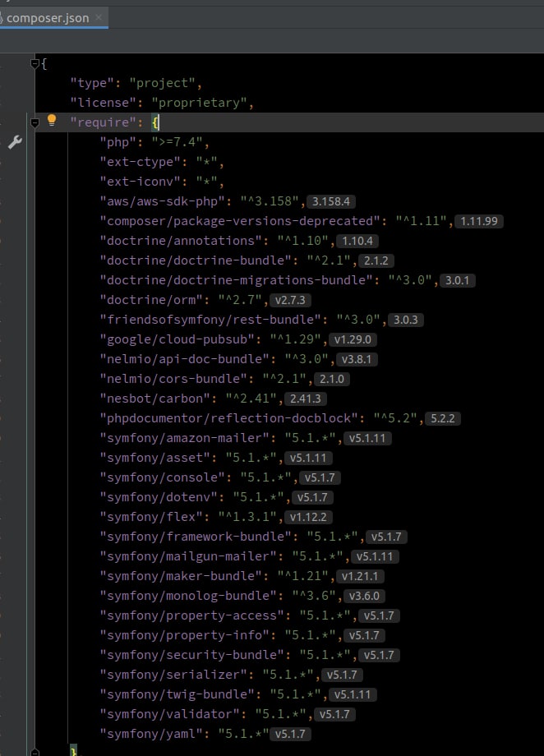Click the 3.158.4 version hint for aws-sdk-php

tap(331, 201)
